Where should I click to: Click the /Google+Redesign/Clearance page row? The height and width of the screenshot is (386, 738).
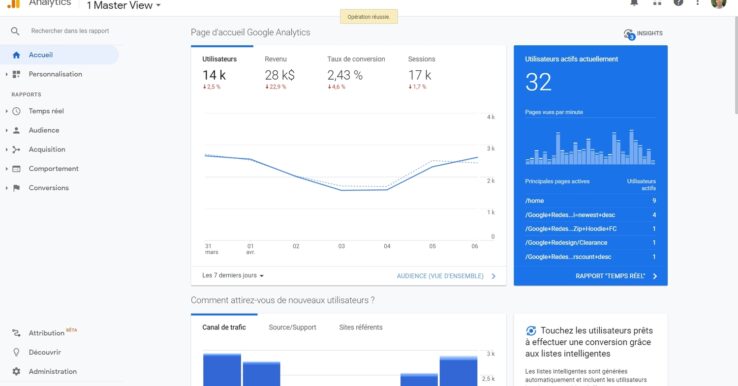(x=590, y=242)
